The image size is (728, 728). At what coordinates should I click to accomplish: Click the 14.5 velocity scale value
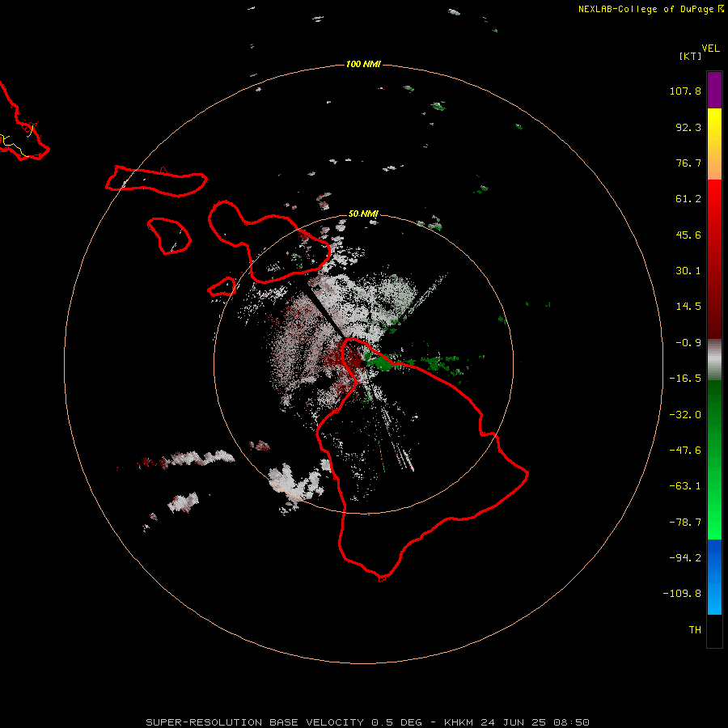[688, 307]
